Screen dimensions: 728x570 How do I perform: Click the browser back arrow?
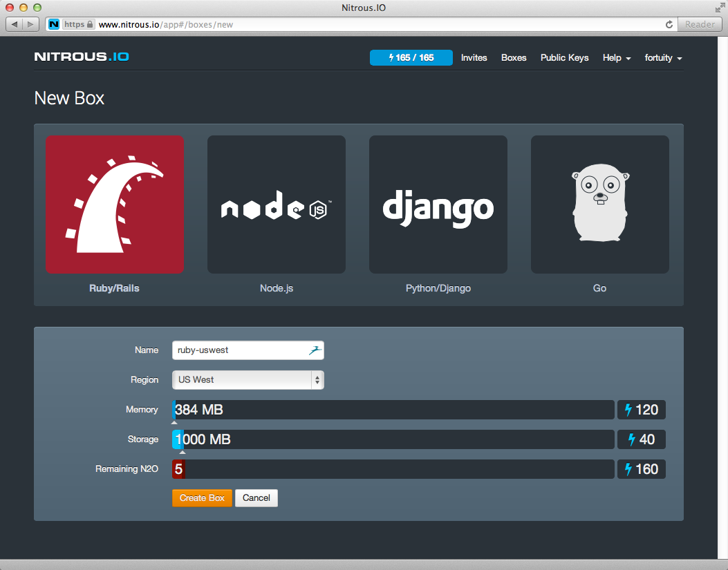[x=15, y=24]
